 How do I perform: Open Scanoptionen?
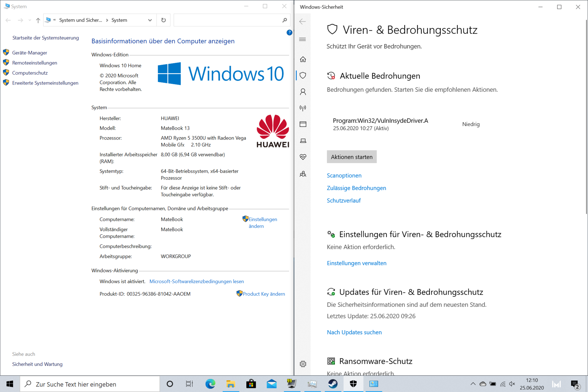coord(344,175)
